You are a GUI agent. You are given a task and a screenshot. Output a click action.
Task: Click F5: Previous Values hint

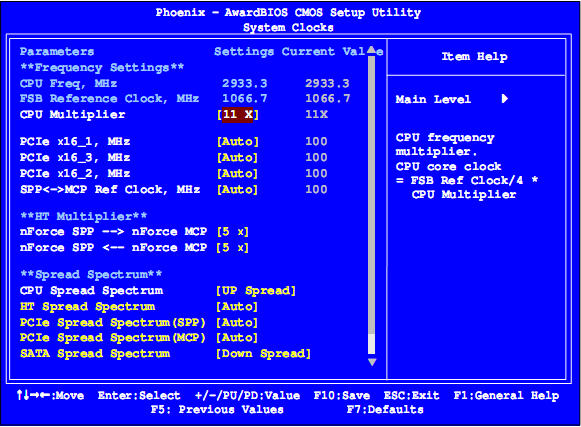(217, 410)
